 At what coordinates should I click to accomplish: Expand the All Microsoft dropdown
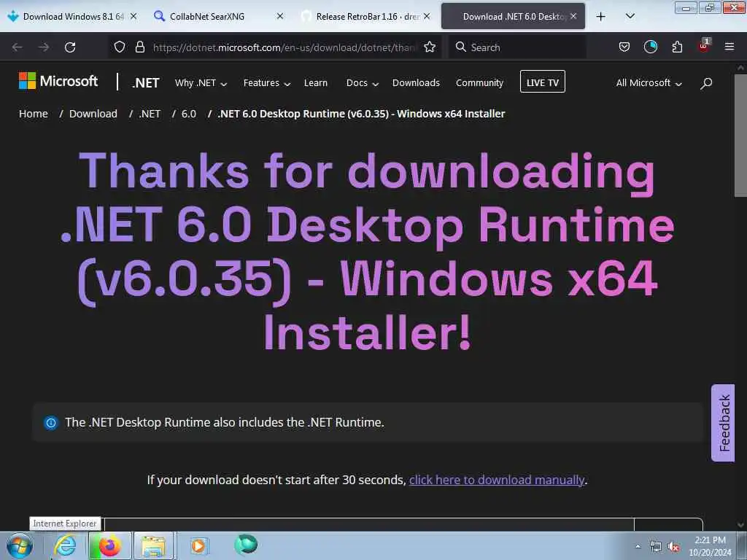point(649,83)
